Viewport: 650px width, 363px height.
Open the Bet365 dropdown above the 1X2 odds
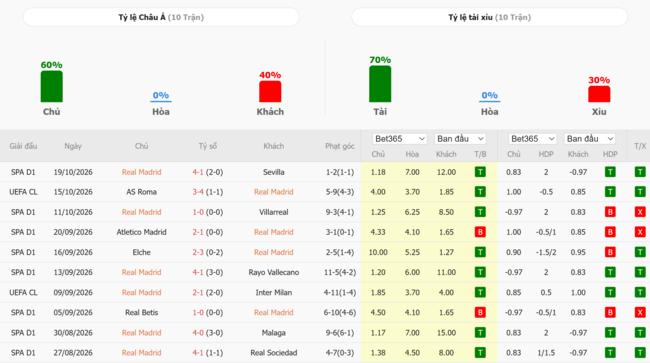click(400, 139)
